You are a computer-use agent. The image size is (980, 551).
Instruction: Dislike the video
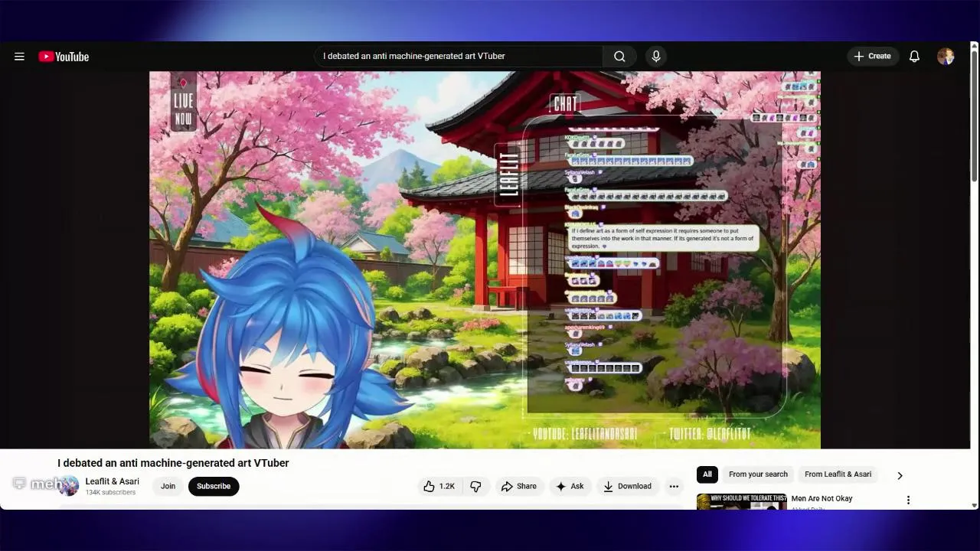point(475,487)
